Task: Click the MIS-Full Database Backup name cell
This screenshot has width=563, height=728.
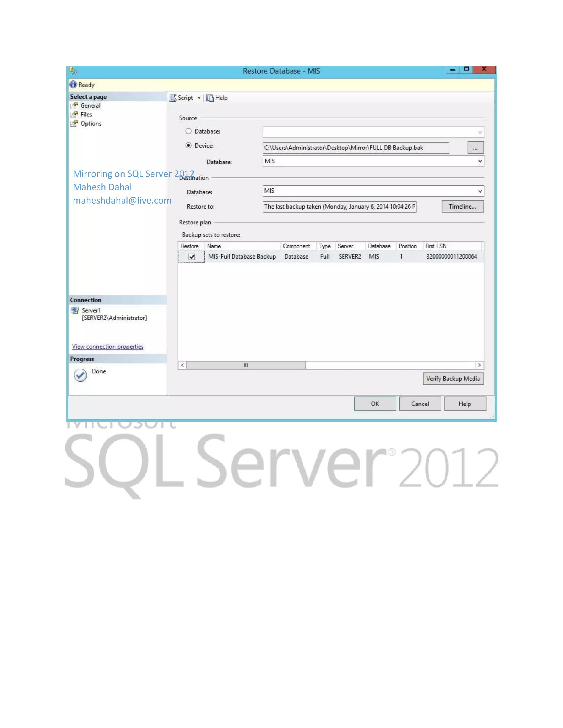Action: pos(242,257)
